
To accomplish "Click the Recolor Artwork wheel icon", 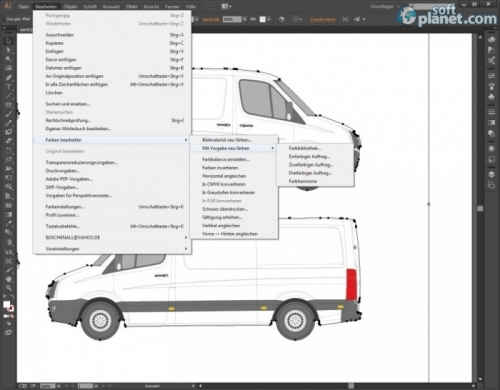I will (281, 19).
